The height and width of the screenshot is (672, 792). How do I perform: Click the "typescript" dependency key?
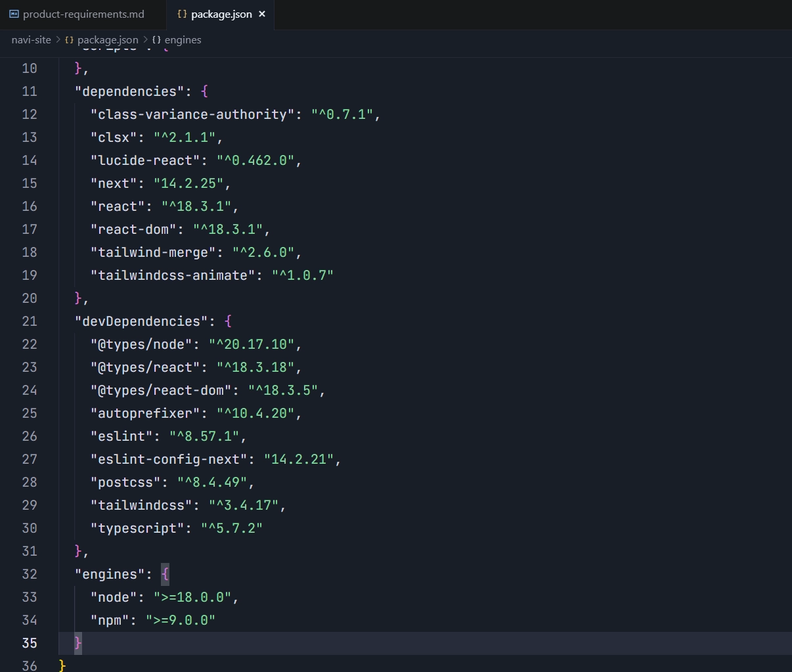click(x=137, y=528)
